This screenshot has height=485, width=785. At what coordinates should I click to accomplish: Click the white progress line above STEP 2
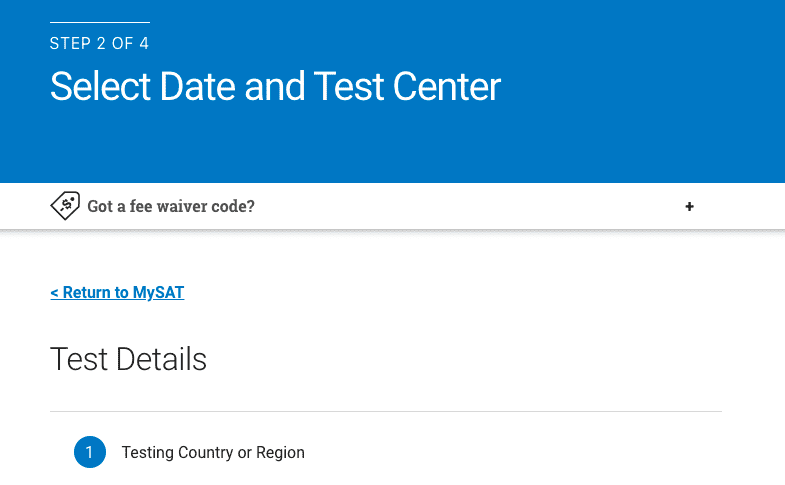click(100, 22)
